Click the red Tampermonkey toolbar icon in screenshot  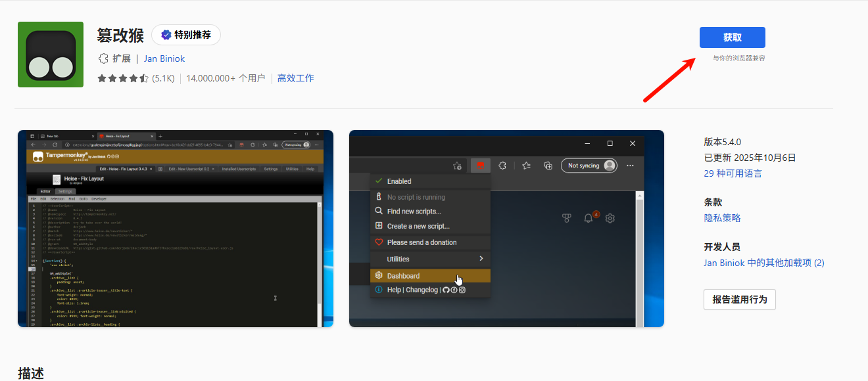481,166
